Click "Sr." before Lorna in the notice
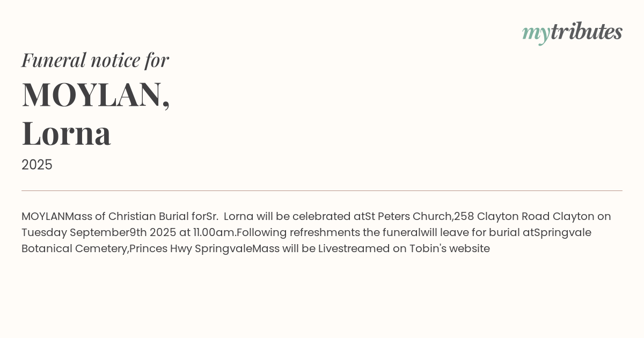This screenshot has height=338, width=644. (213, 216)
